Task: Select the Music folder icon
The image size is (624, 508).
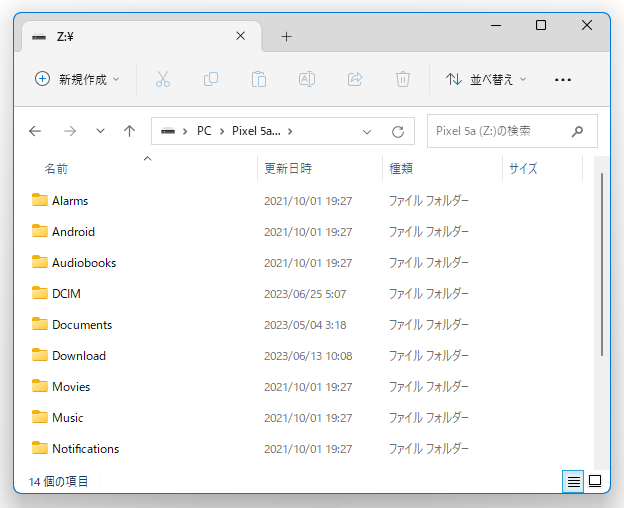Action: (40, 417)
